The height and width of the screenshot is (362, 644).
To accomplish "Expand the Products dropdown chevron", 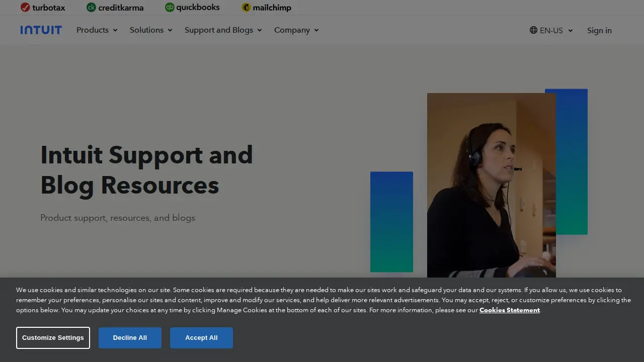I will [x=115, y=30].
